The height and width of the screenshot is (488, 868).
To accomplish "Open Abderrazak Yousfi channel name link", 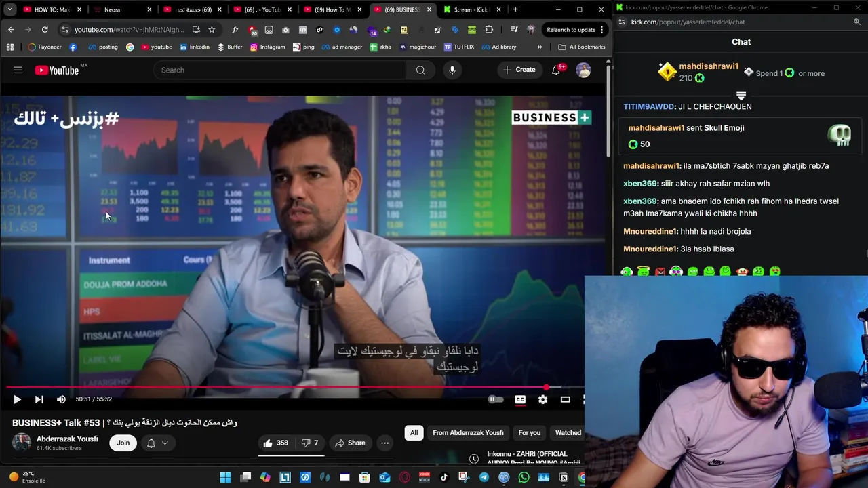I will tap(67, 439).
